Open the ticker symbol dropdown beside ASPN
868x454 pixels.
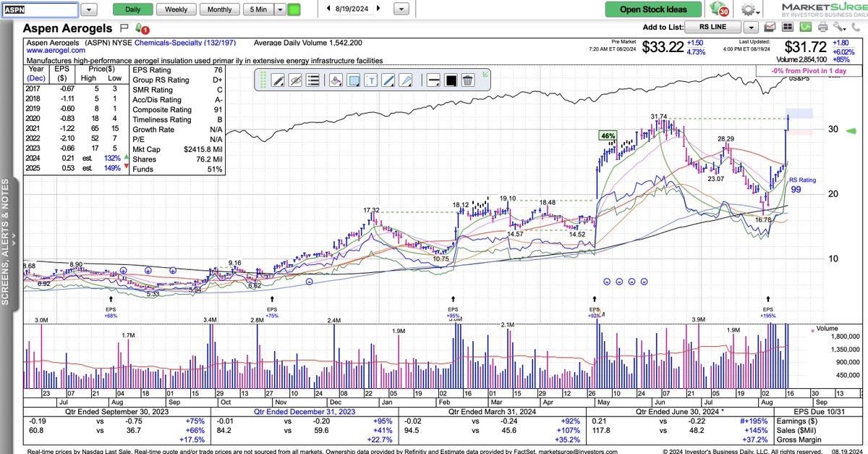[x=88, y=9]
